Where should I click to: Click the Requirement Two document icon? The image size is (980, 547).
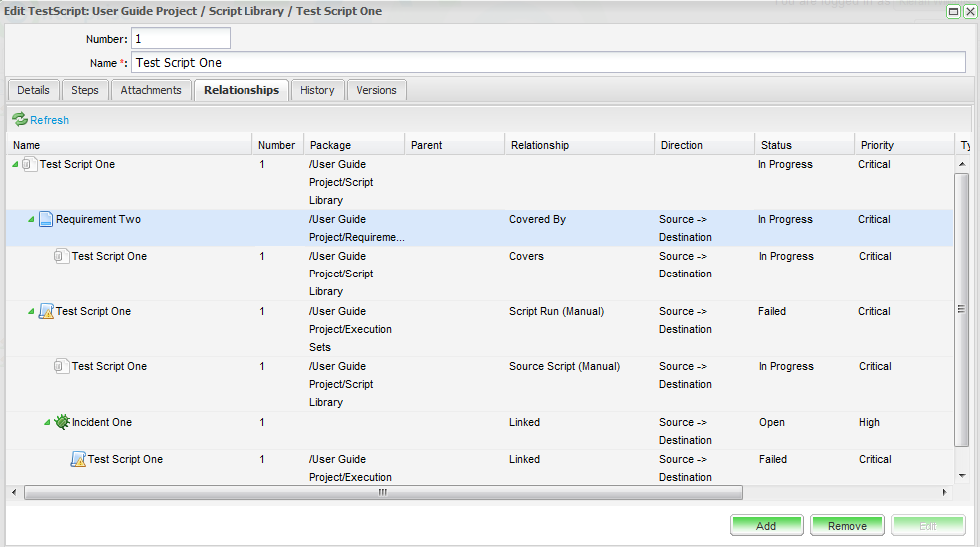(45, 220)
